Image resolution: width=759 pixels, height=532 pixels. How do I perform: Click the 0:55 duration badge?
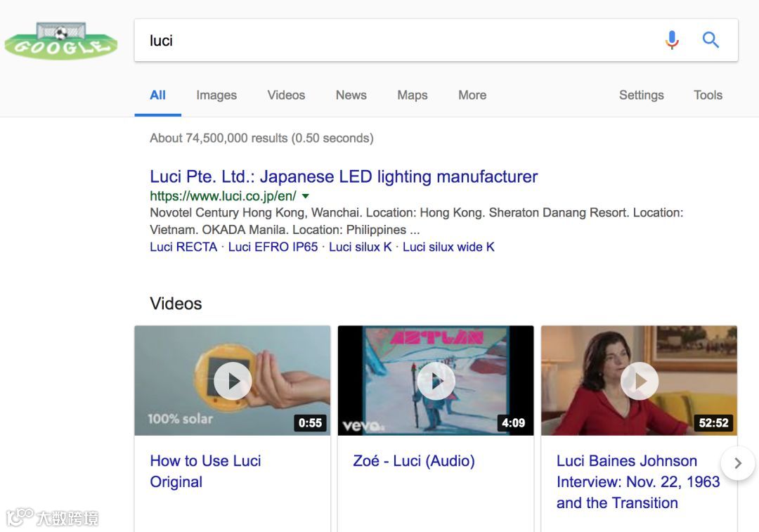310,422
